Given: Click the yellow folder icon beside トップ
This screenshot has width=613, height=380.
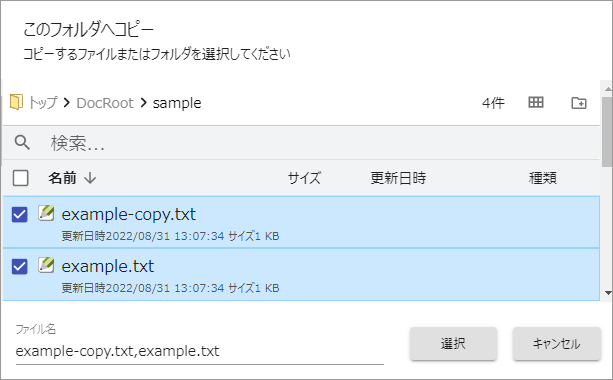Looking at the screenshot, I should [16, 102].
